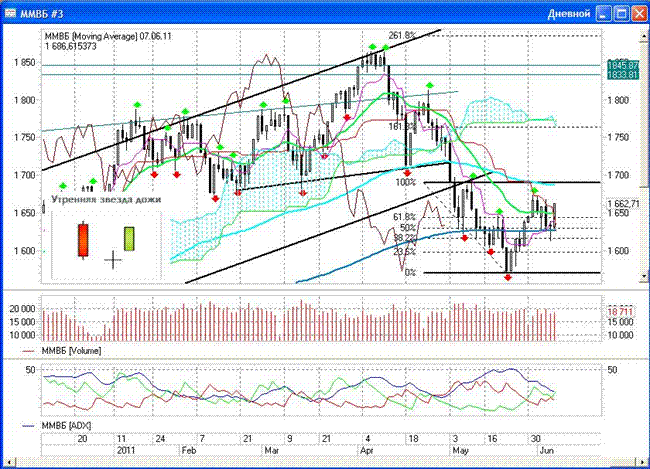
Task: Click the green candle in pattern example
Action: click(129, 238)
